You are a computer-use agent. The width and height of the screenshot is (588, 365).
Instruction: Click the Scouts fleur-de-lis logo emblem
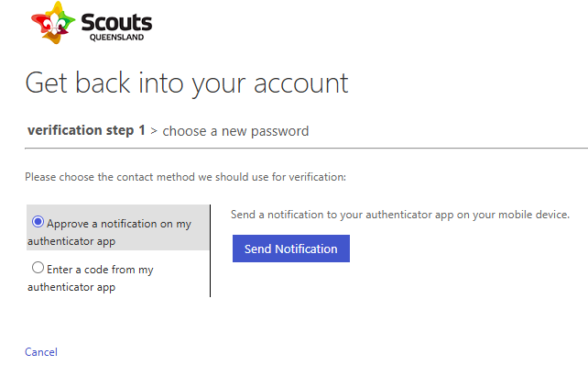(53, 23)
